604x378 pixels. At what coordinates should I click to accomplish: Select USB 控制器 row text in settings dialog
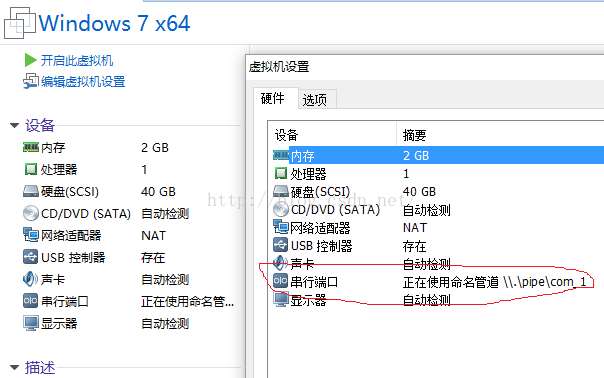pyautogui.click(x=322, y=246)
